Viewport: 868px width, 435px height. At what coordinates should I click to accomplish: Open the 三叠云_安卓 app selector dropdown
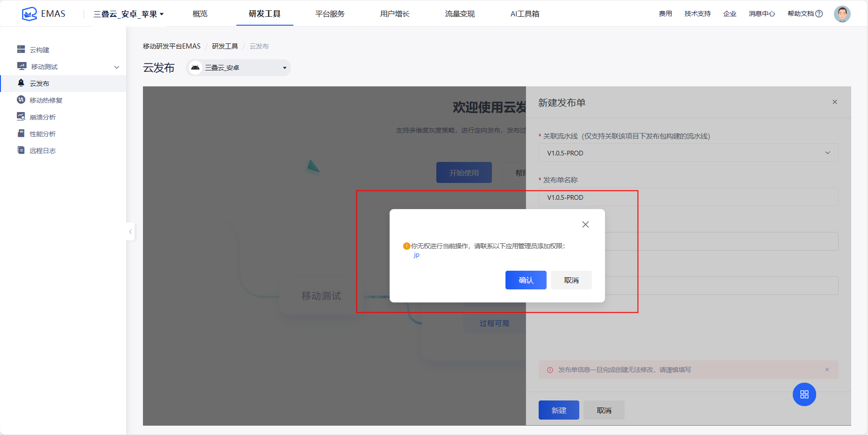239,68
